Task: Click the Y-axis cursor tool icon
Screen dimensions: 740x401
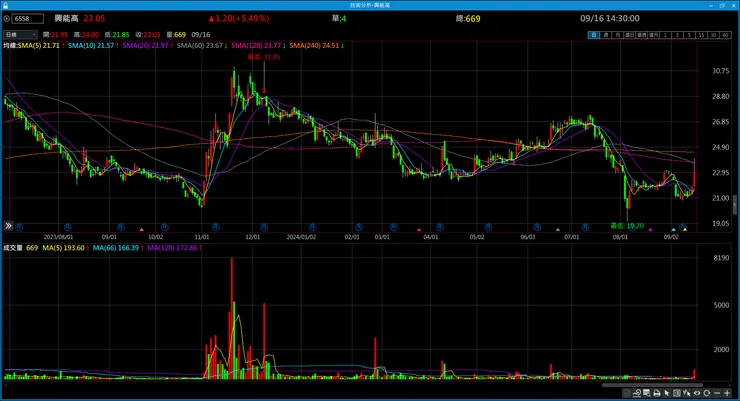Action: [687, 393]
